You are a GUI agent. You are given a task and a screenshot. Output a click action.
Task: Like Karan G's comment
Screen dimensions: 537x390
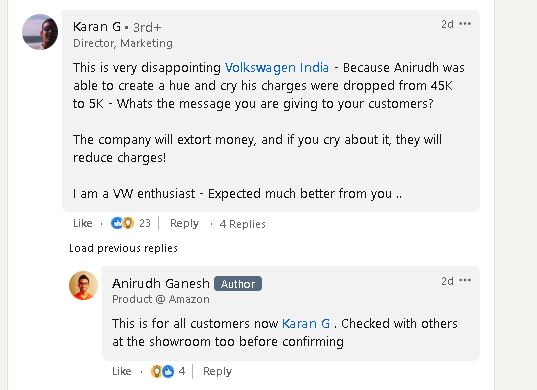click(x=83, y=223)
